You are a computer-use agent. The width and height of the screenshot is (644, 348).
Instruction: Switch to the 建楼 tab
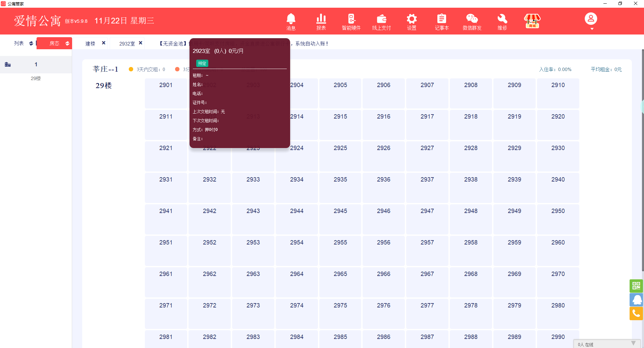[90, 44]
